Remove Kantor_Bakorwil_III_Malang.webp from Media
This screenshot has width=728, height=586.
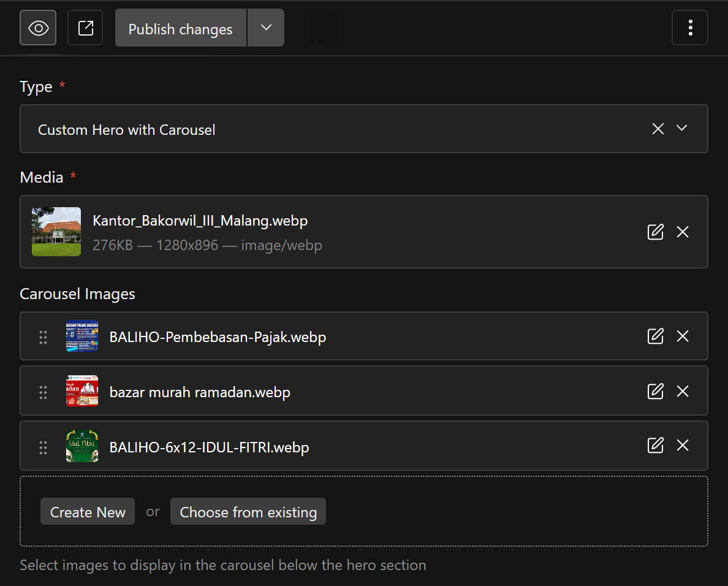(683, 232)
